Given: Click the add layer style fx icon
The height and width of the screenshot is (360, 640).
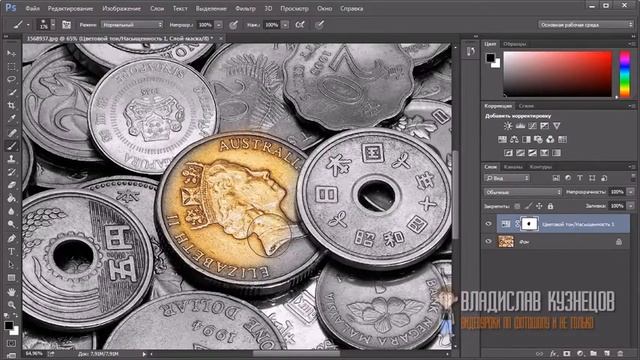Looking at the screenshot, I should [x=553, y=353].
